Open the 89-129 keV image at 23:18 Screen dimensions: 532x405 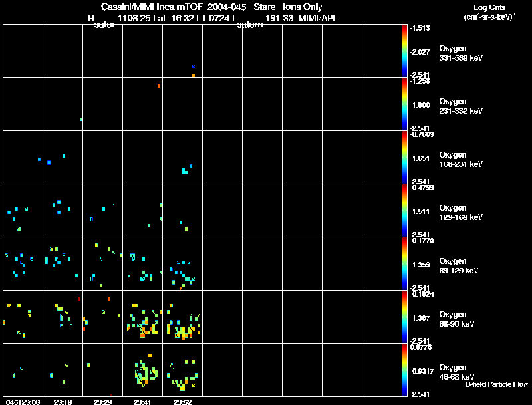(63, 263)
